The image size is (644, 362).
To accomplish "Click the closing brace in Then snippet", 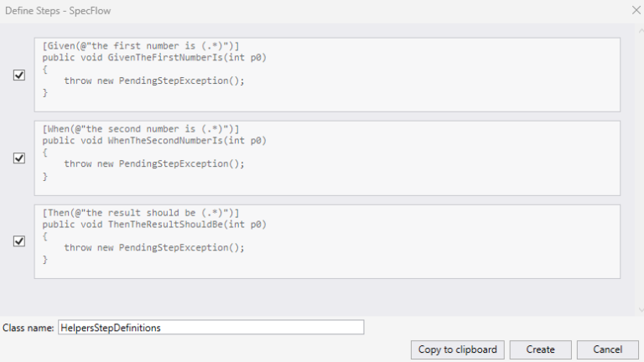I will [45, 260].
